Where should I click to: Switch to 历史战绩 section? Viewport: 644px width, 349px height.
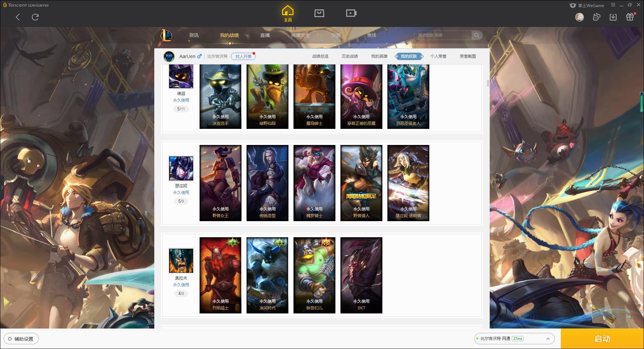[350, 56]
